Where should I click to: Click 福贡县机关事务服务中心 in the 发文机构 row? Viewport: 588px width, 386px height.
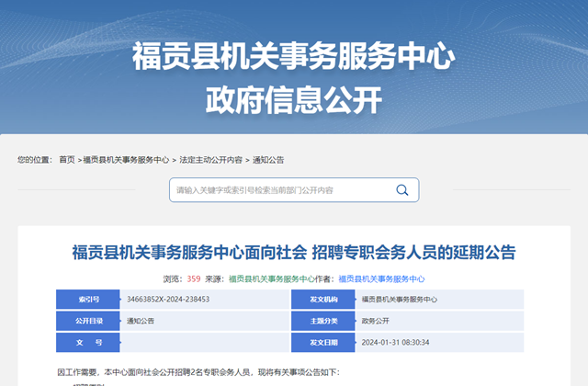400,300
